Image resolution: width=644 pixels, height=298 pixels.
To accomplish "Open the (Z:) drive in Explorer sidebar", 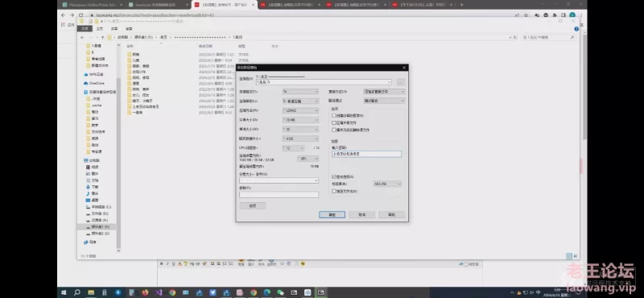I will (x=97, y=234).
